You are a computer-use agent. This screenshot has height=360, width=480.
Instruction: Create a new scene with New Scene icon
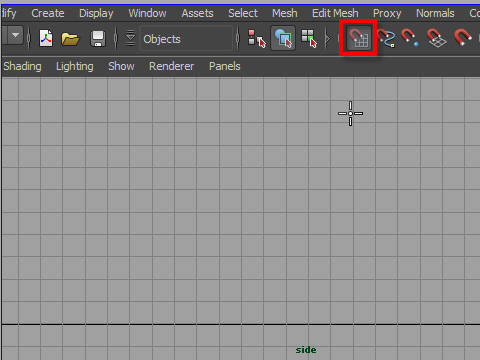point(46,38)
